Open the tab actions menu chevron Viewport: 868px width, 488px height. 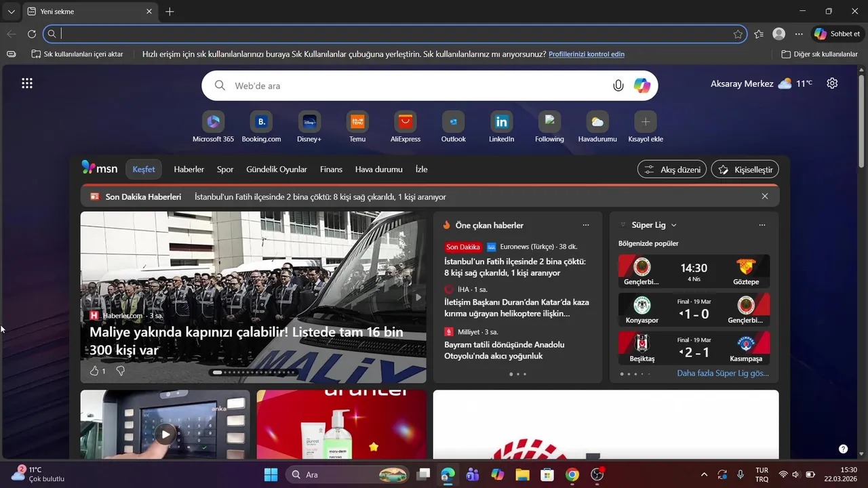pos(11,12)
